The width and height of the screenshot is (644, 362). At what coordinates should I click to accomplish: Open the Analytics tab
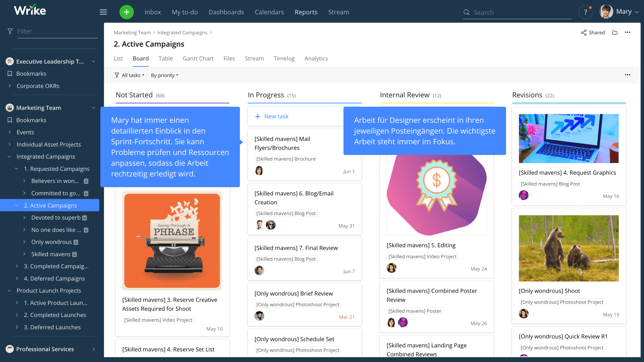316,58
